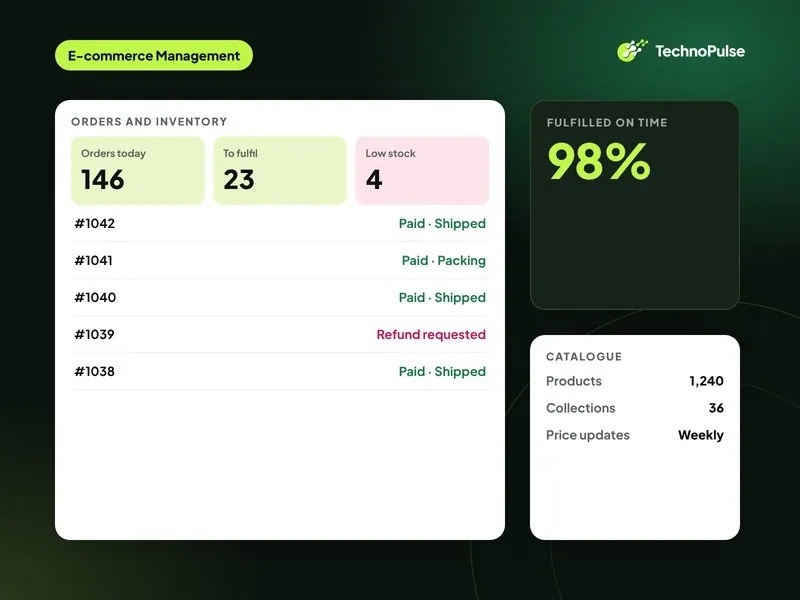This screenshot has height=600, width=800.
Task: Click Paid · Packing status of #1041
Action: point(443,260)
